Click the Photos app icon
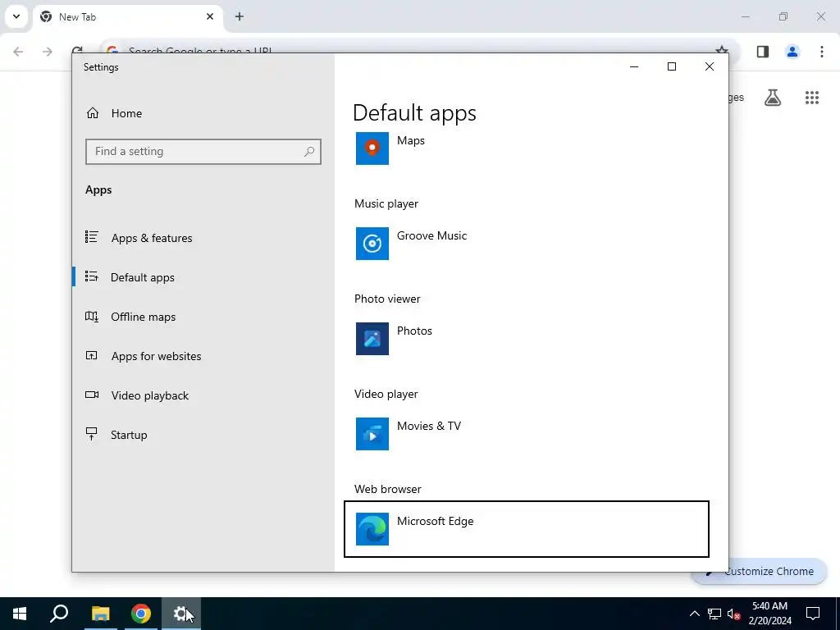Screen dimensions: 840x630 372,339
